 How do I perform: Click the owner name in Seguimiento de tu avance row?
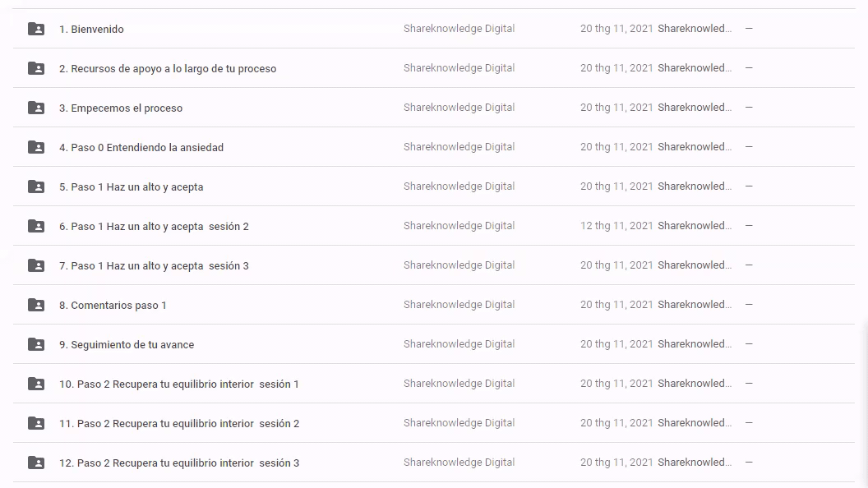[x=459, y=344]
